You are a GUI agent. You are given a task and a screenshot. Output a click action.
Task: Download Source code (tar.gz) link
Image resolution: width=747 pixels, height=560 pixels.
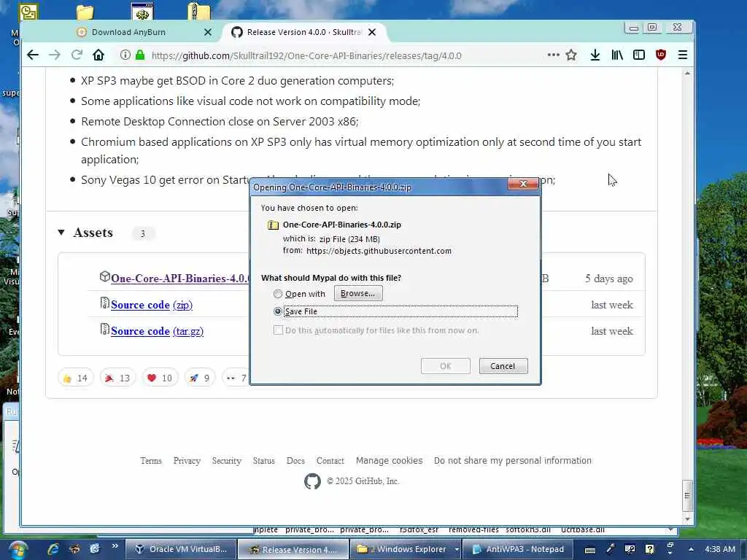tap(158, 331)
